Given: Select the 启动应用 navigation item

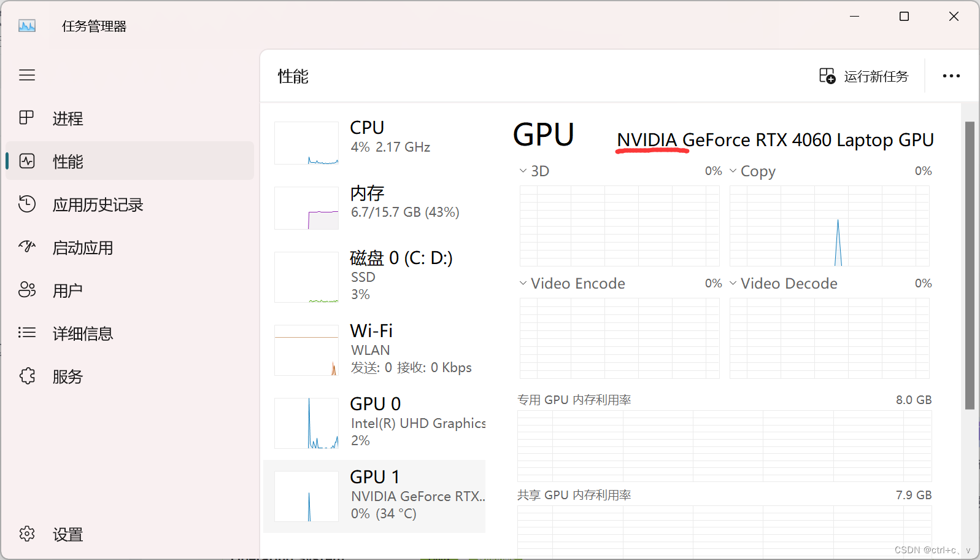Looking at the screenshot, I should [129, 247].
